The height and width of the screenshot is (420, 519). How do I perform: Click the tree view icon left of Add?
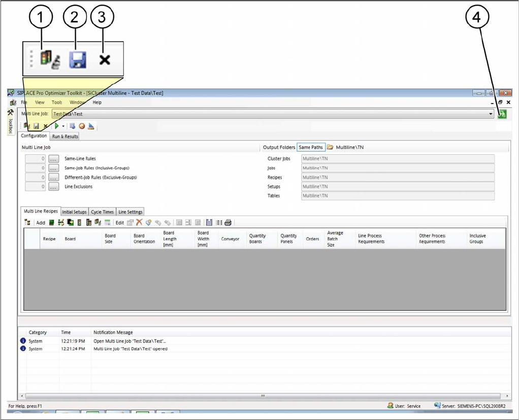28,222
